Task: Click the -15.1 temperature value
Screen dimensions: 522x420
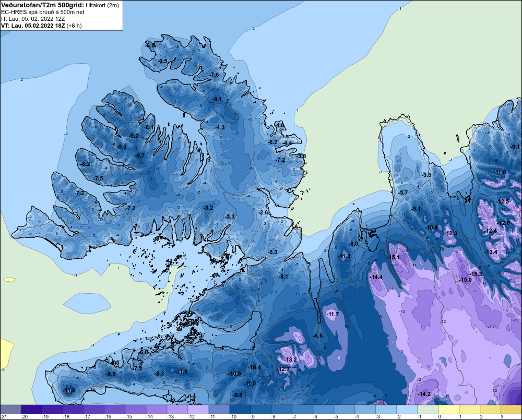Action: [x=393, y=257]
